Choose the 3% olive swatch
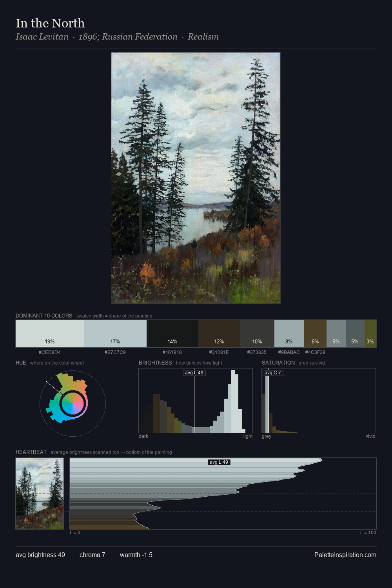This screenshot has height=588, width=392. pyautogui.click(x=370, y=334)
